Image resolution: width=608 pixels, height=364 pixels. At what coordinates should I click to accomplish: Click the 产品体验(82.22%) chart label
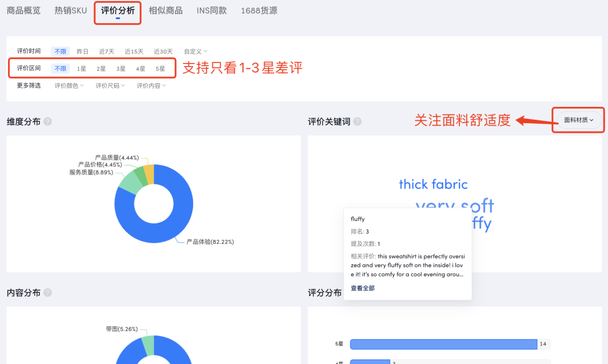click(x=210, y=242)
